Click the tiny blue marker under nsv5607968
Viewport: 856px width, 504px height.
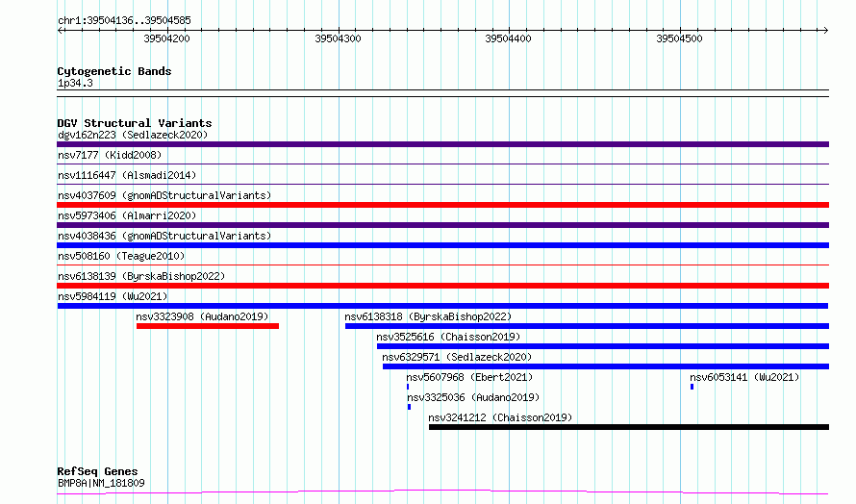point(408,387)
